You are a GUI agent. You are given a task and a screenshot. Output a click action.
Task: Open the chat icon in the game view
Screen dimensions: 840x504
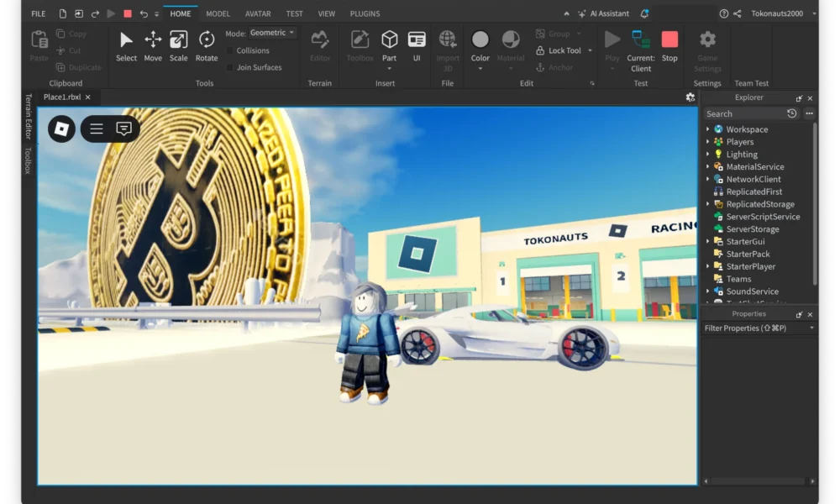click(x=123, y=129)
